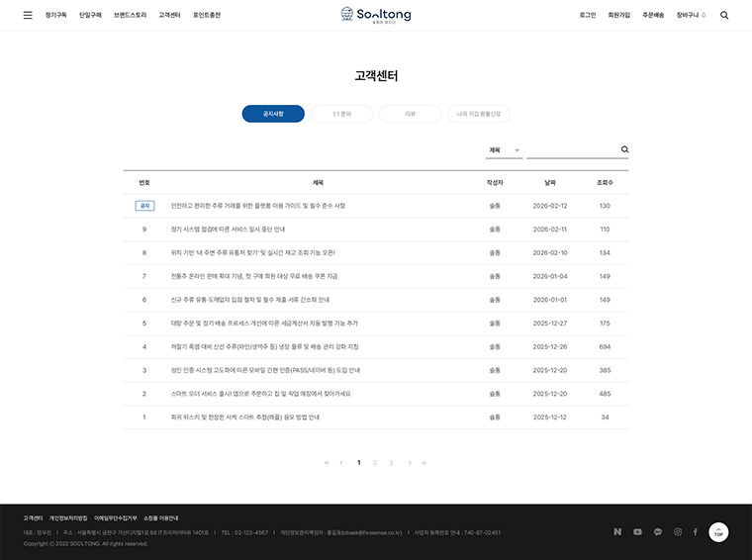Open the Instagram icon in footer
The width and height of the screenshot is (752, 560).
tap(678, 531)
